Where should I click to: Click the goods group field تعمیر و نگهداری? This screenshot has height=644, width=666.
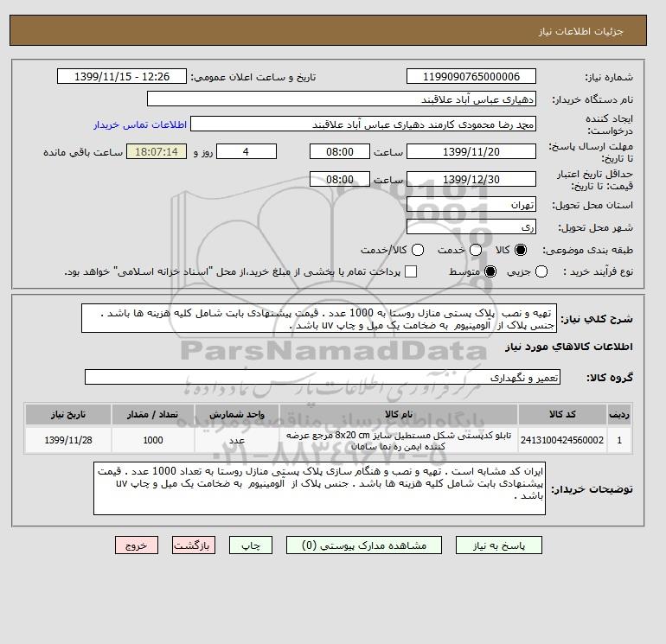(323, 377)
